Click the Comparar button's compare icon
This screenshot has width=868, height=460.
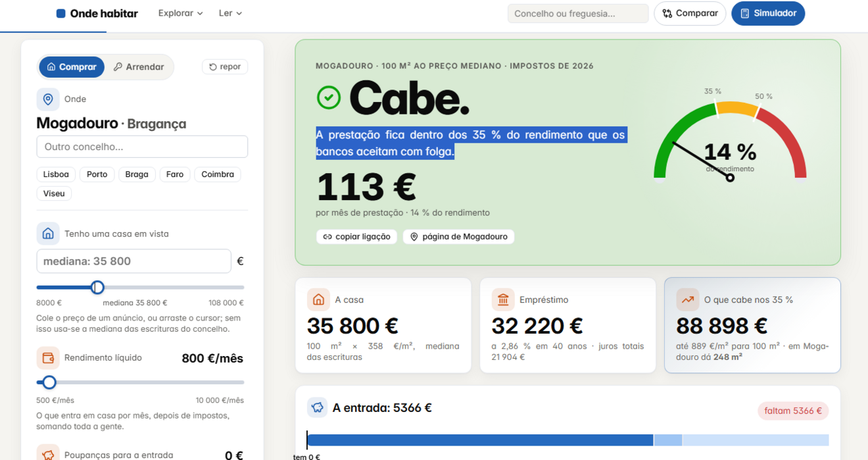pyautogui.click(x=667, y=13)
